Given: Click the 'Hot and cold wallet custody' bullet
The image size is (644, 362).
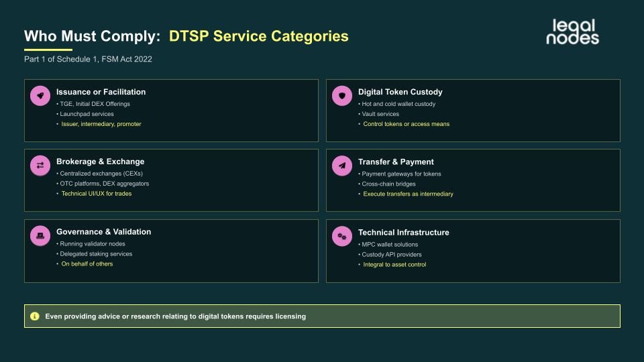Looking at the screenshot, I should [396, 104].
